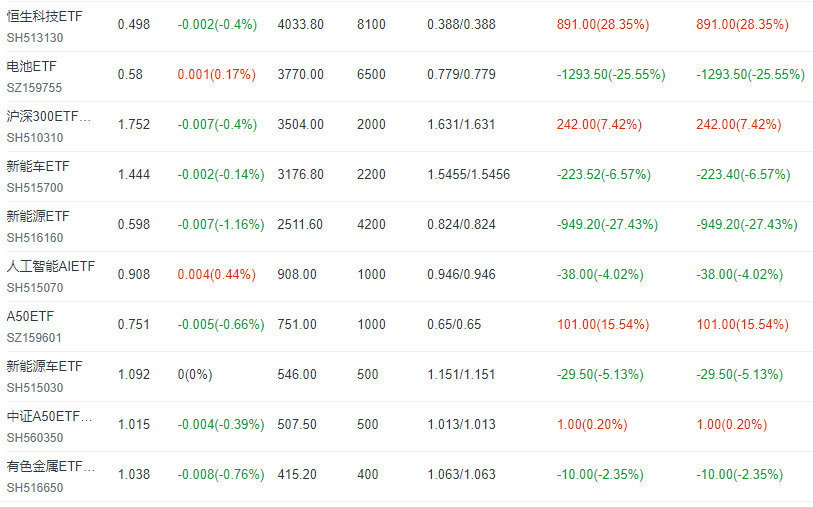Click market value 3176.80
This screenshot has height=507, width=813.
coord(301,175)
